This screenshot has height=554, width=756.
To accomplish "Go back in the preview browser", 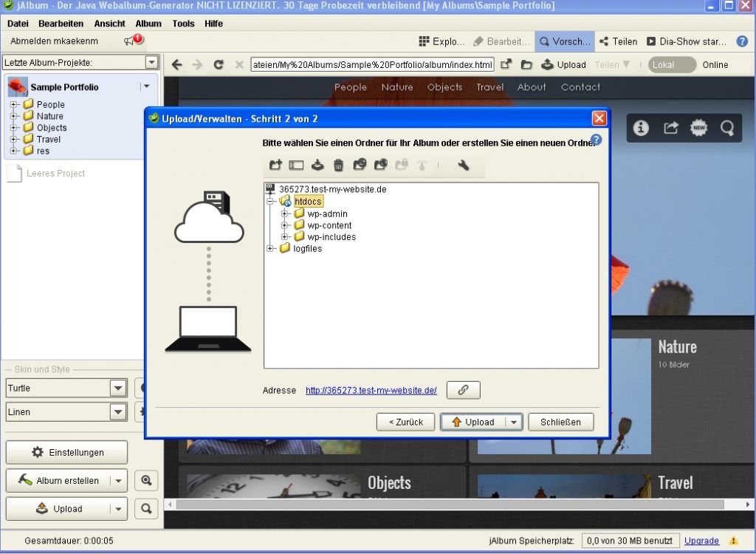I will pos(177,65).
